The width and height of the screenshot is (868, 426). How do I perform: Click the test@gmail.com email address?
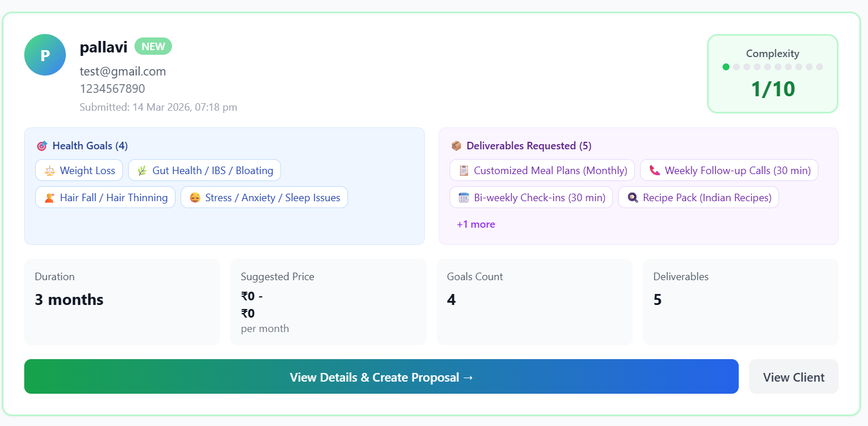click(123, 71)
